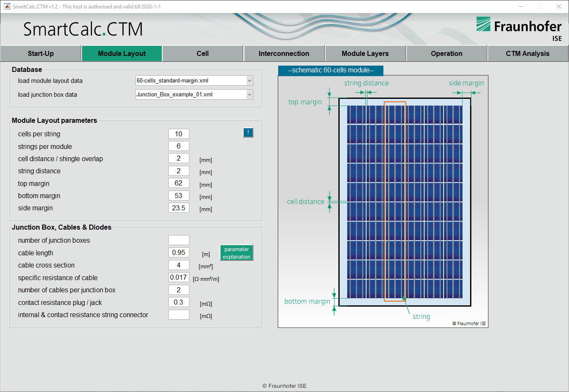Click the top margin value field
The height and width of the screenshot is (392, 569).
pos(178,183)
